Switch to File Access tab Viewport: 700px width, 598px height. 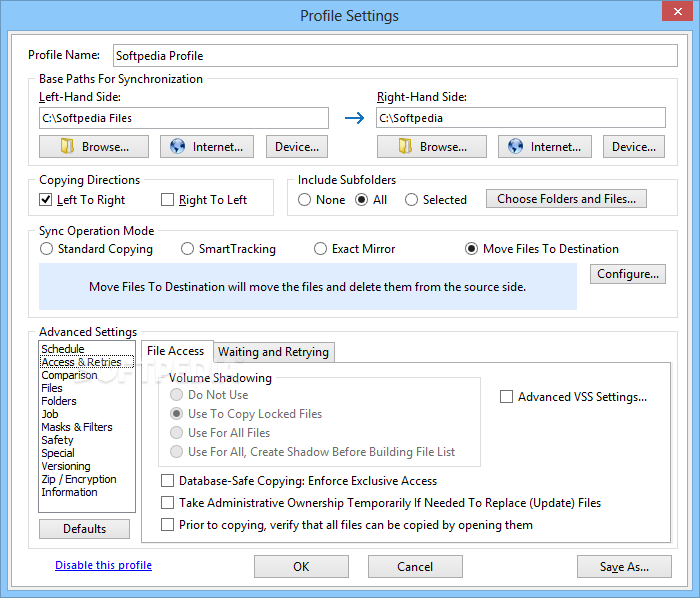coord(176,351)
